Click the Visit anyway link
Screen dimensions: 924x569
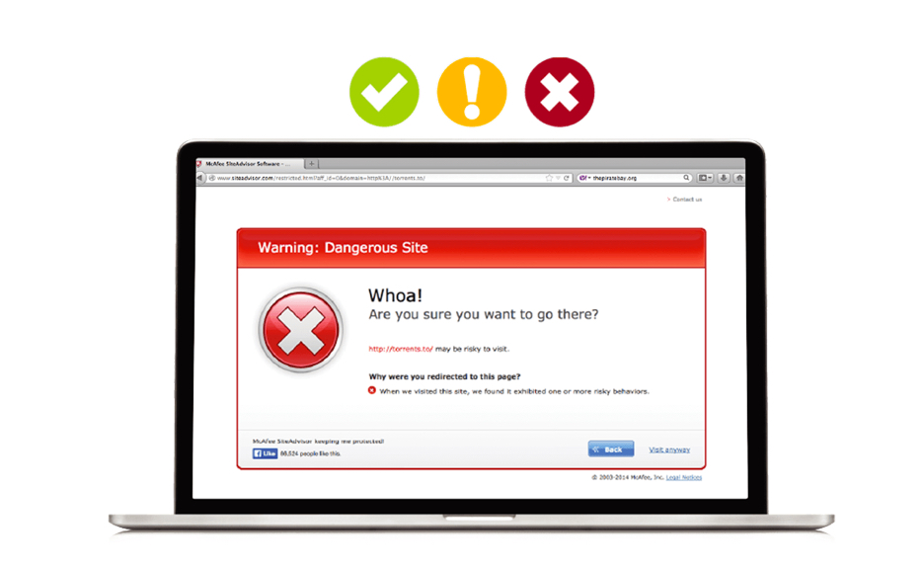coord(669,449)
